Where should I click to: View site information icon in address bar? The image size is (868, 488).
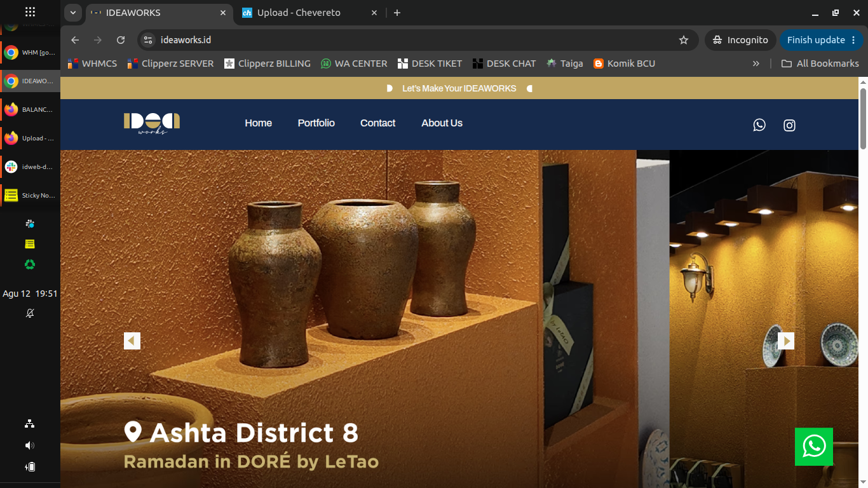(x=148, y=40)
